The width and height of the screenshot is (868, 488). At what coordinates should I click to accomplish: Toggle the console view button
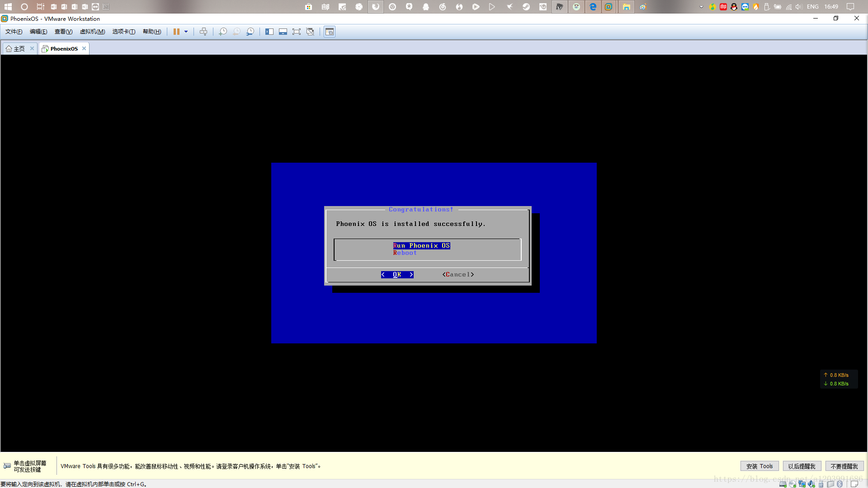330,32
